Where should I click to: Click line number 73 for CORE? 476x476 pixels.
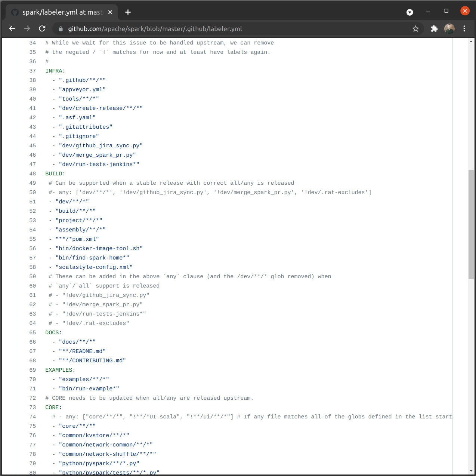pyautogui.click(x=33, y=408)
